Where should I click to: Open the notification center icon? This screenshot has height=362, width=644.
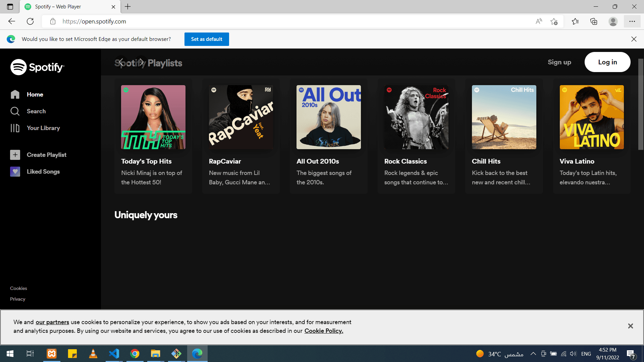(631, 354)
